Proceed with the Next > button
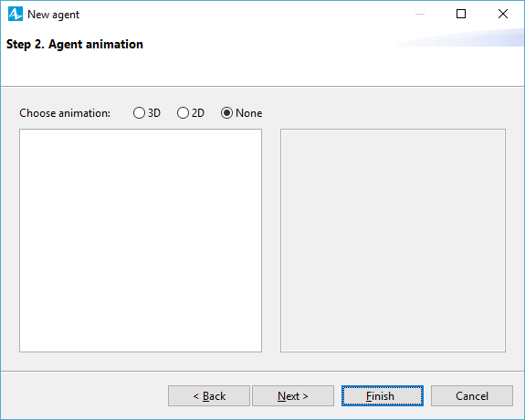The height and width of the screenshot is (420, 525). click(x=293, y=396)
